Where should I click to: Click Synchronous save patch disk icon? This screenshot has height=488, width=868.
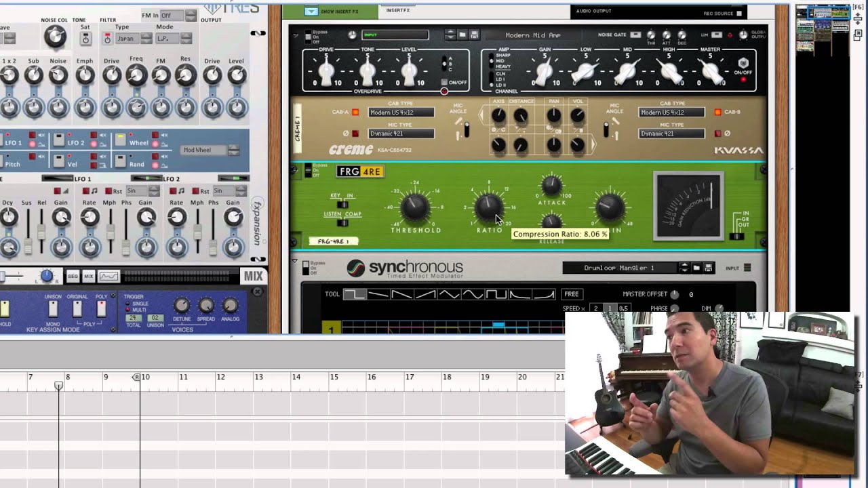708,268
